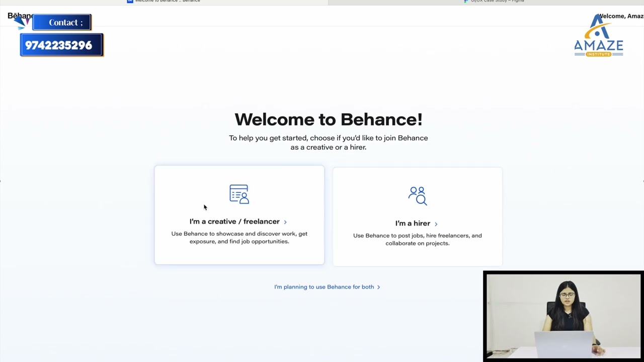The image size is (644, 362).
Task: Click the Welcome to Behance! heading
Action: click(329, 119)
